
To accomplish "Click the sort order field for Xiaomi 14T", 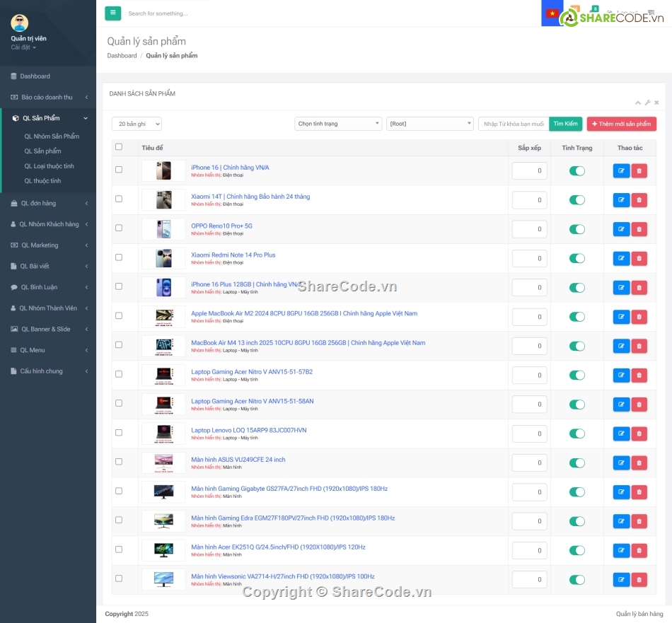I will [529, 199].
